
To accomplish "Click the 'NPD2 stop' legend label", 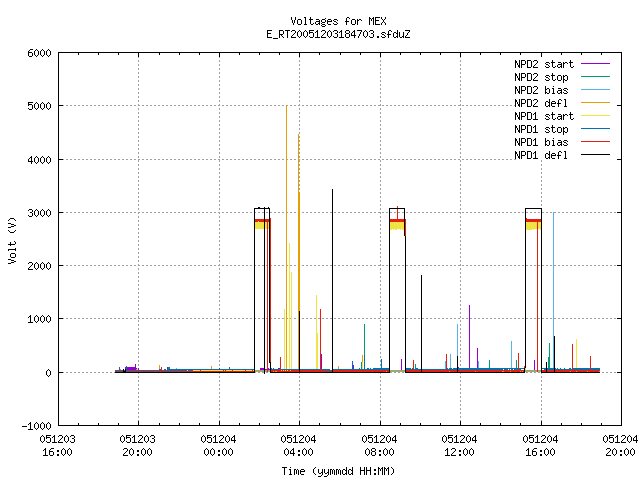I will 541,77.
